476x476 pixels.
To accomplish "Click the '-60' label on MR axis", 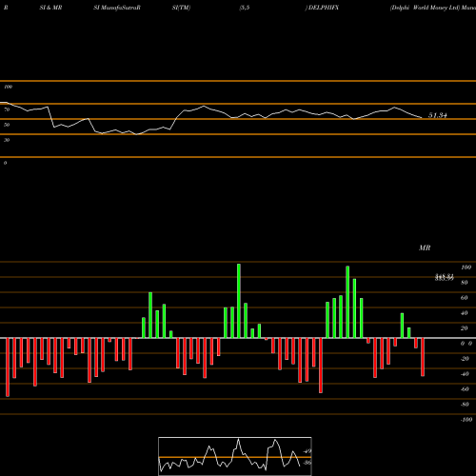I will point(465,389).
